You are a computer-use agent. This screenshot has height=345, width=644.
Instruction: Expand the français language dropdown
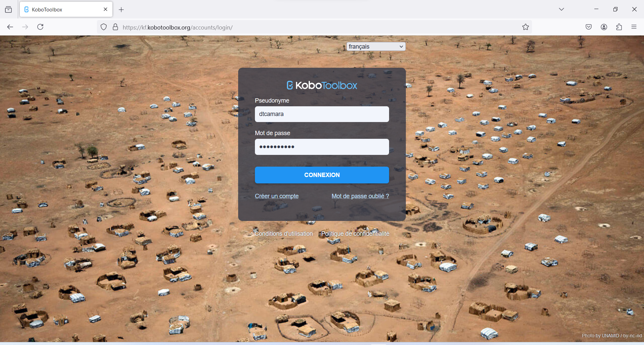tap(376, 47)
